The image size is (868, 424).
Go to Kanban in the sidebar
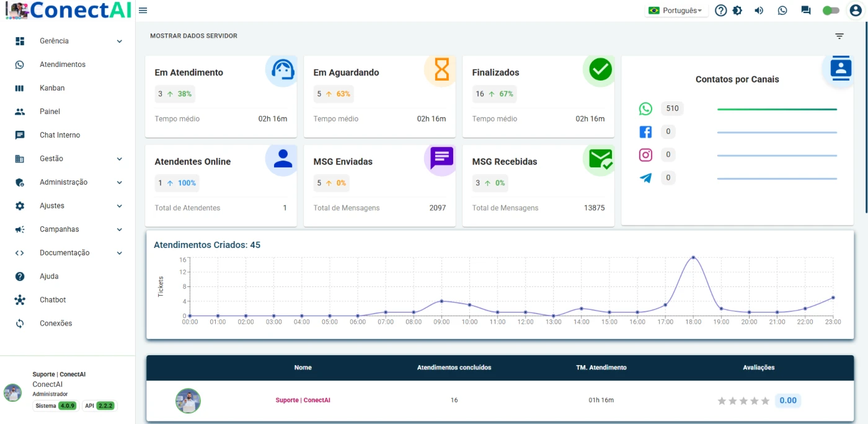pos(52,88)
